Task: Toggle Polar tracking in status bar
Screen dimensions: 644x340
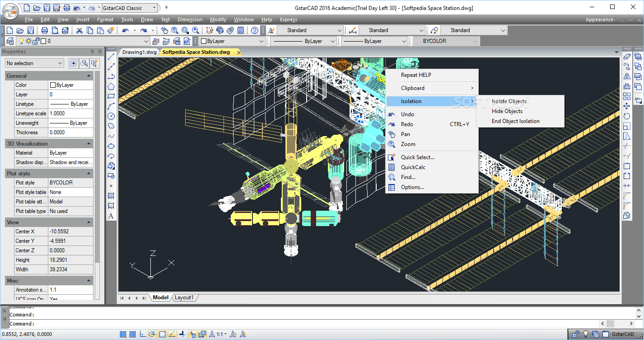Action: (152, 335)
